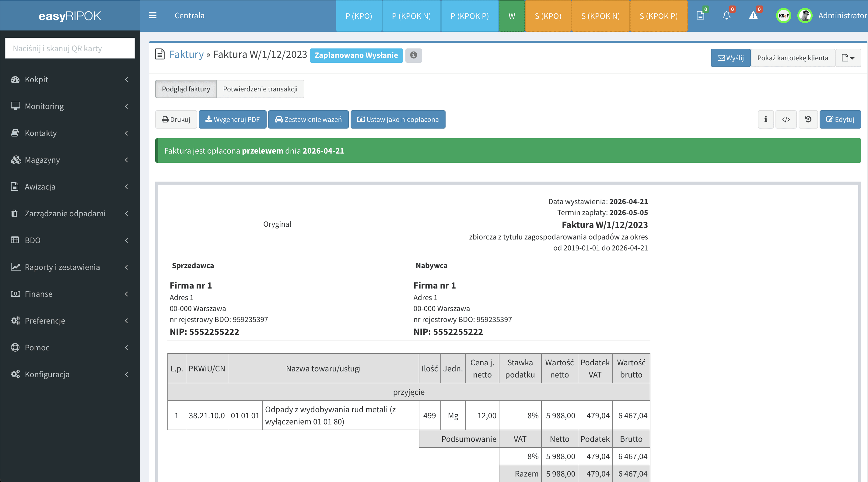The image size is (868, 482).
Task: Open the alerts warning triangle icon
Action: tap(753, 16)
